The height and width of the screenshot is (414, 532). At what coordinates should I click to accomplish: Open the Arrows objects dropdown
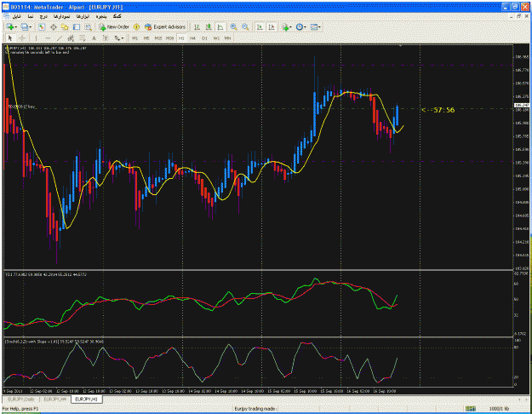(x=119, y=38)
